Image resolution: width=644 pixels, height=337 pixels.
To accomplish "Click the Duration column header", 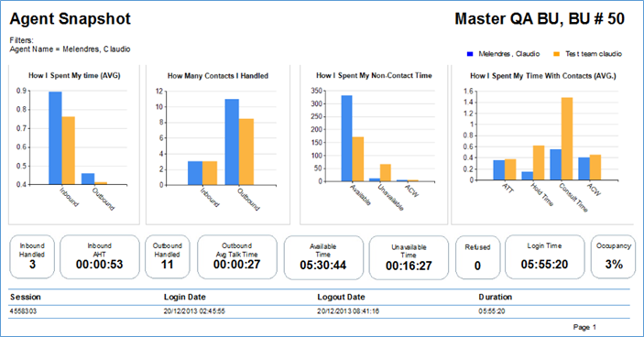I will click(496, 297).
